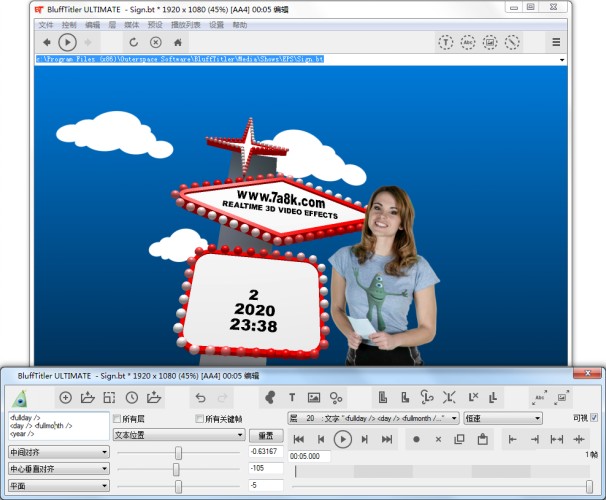Expand the 中间对齐 alignment dropdown
This screenshot has width=606, height=500.
click(x=57, y=452)
